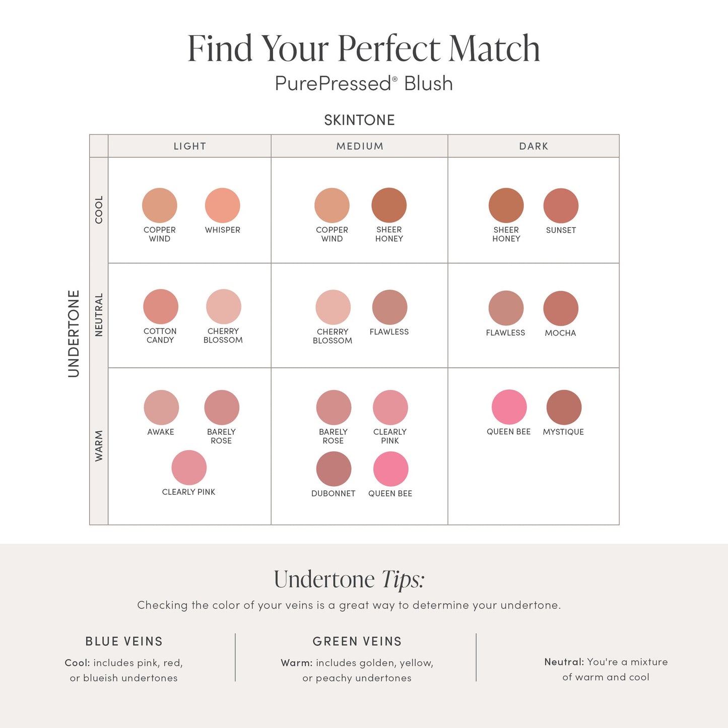This screenshot has height=728, width=728.
Task: Choose the Mocha blush swatch
Action: [561, 308]
